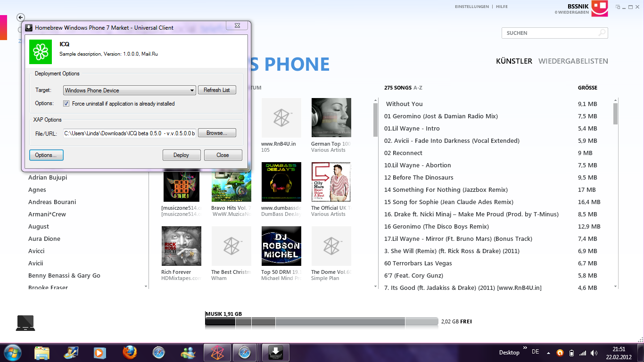
Task: Switch to the Zune taskbar button
Action: point(217,353)
